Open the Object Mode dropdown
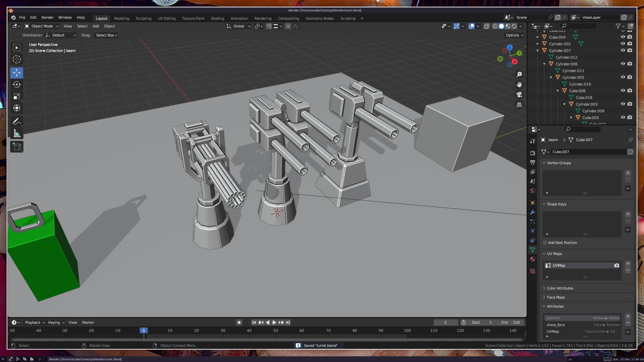The height and width of the screenshot is (362, 644). pos(42,26)
